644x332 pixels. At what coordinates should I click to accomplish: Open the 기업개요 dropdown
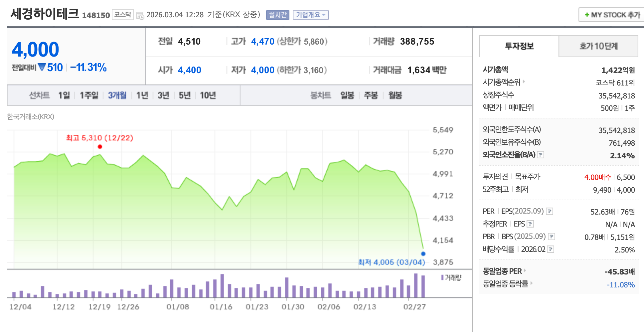pyautogui.click(x=310, y=15)
